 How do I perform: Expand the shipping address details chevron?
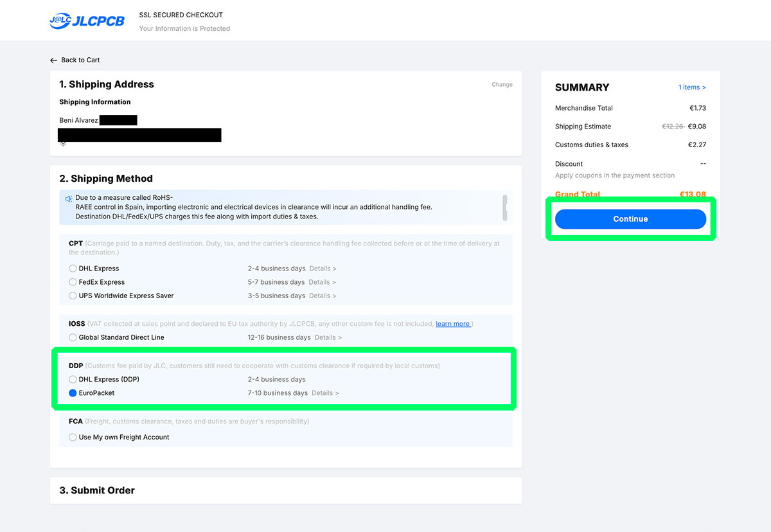[x=63, y=144]
